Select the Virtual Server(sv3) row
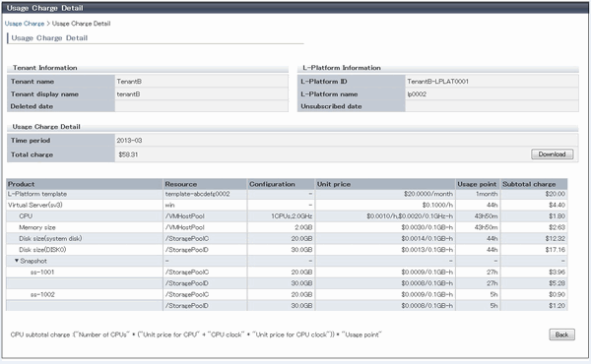591x364 pixels. tap(287, 206)
